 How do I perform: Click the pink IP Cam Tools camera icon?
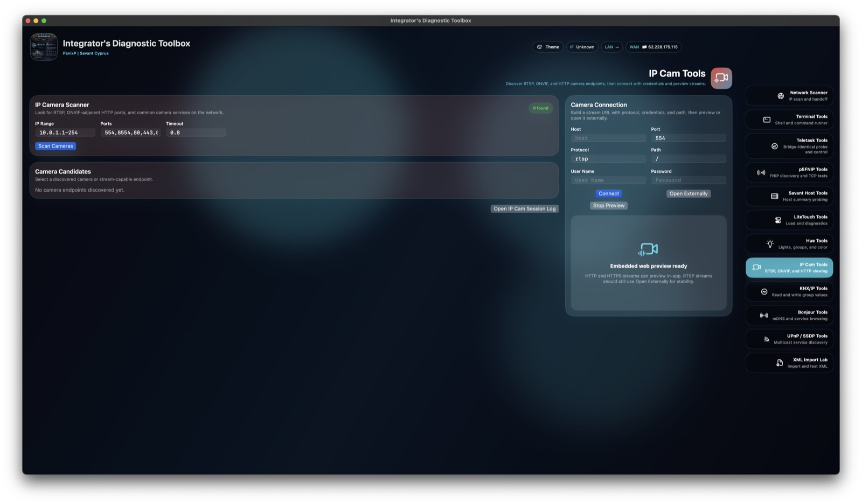coord(721,78)
